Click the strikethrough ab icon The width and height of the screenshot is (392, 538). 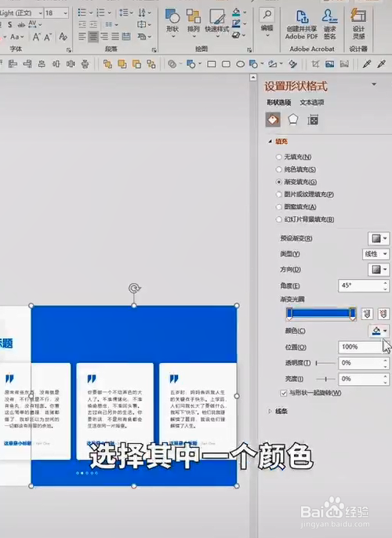coord(21,25)
